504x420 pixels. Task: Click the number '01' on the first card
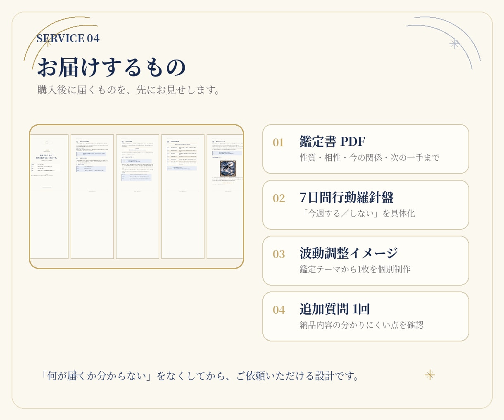pos(278,143)
